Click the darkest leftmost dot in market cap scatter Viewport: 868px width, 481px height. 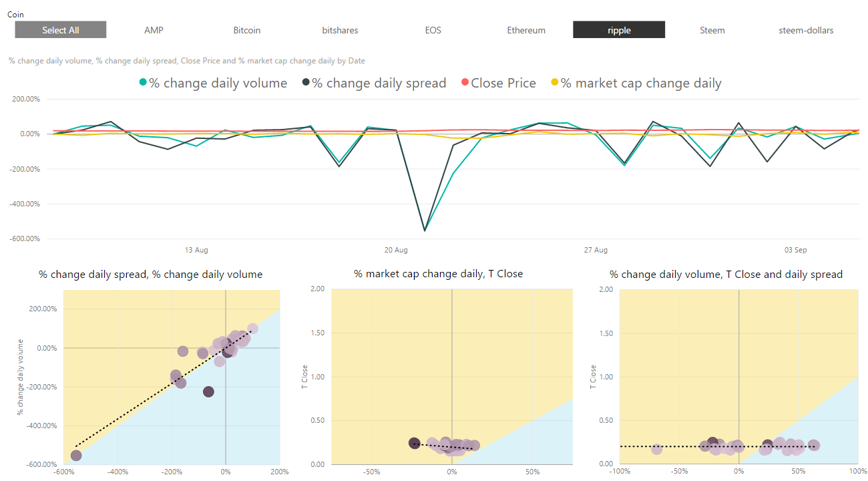(415, 443)
